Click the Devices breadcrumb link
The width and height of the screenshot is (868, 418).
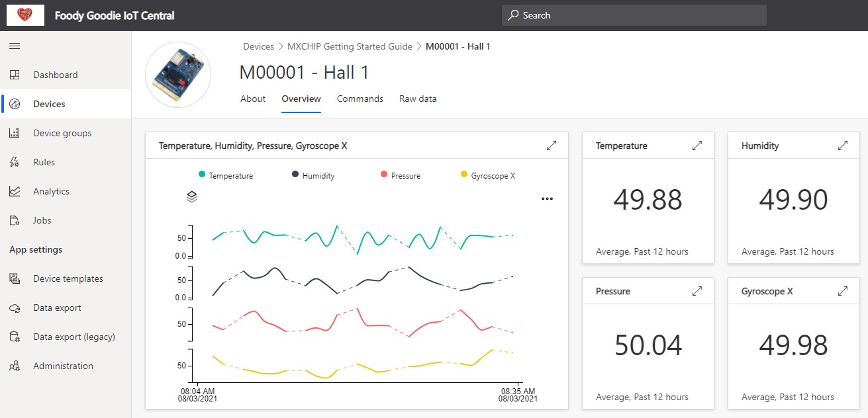point(258,46)
